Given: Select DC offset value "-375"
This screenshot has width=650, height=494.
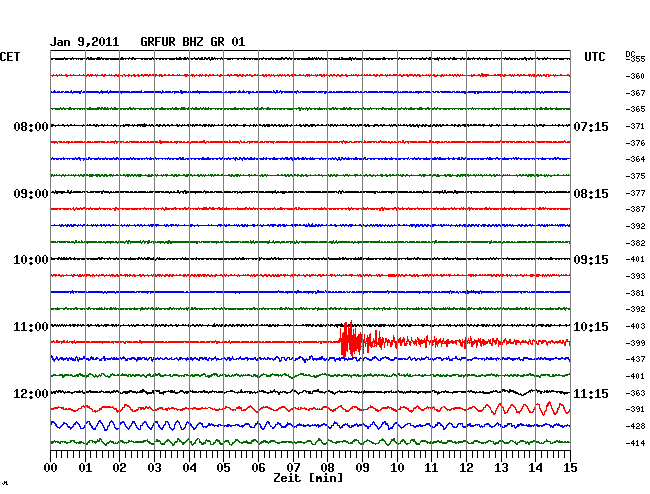Looking at the screenshot, I should 635,177.
